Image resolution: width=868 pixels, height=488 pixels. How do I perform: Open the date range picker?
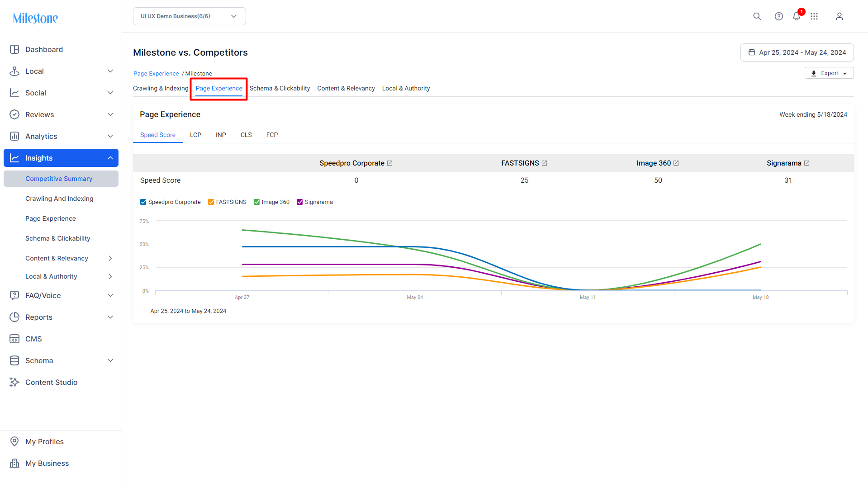pyautogui.click(x=797, y=52)
